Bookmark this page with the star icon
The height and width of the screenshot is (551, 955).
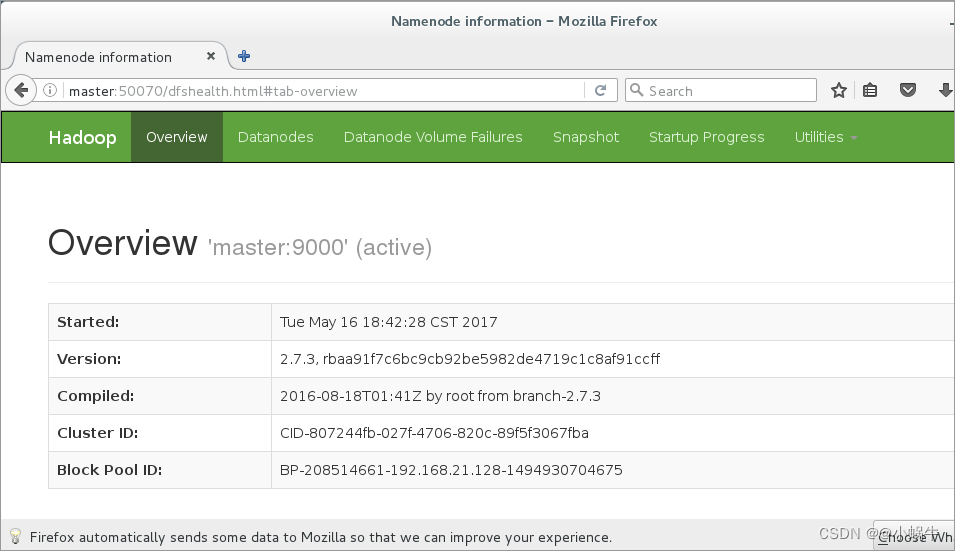point(839,91)
